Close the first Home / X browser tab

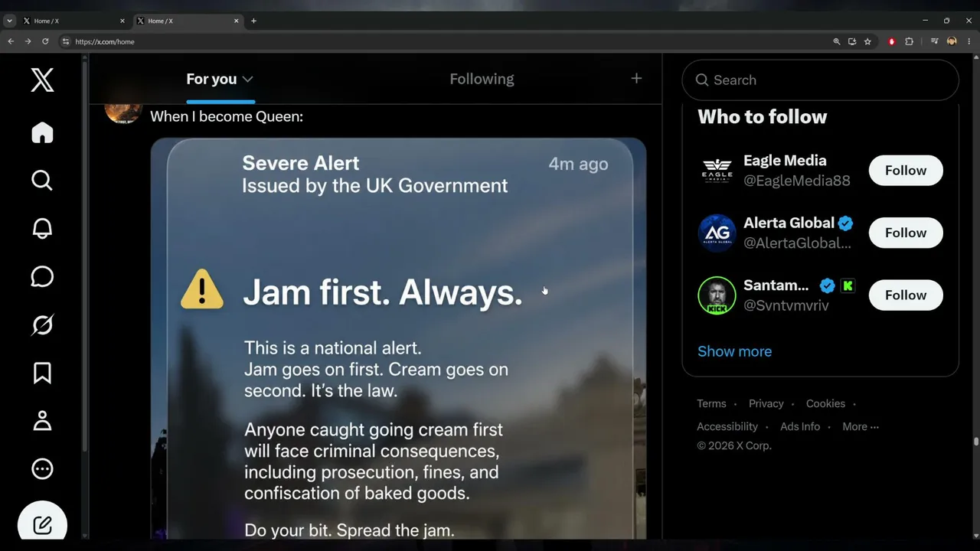coord(122,21)
